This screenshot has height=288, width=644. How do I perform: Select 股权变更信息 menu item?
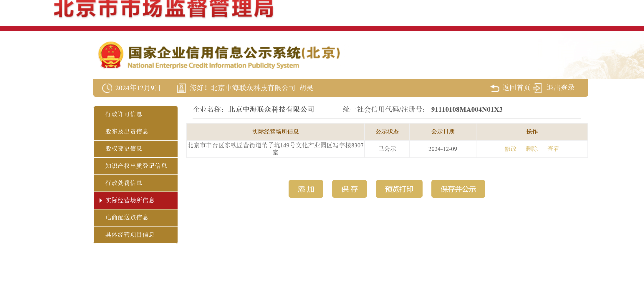[136, 149]
